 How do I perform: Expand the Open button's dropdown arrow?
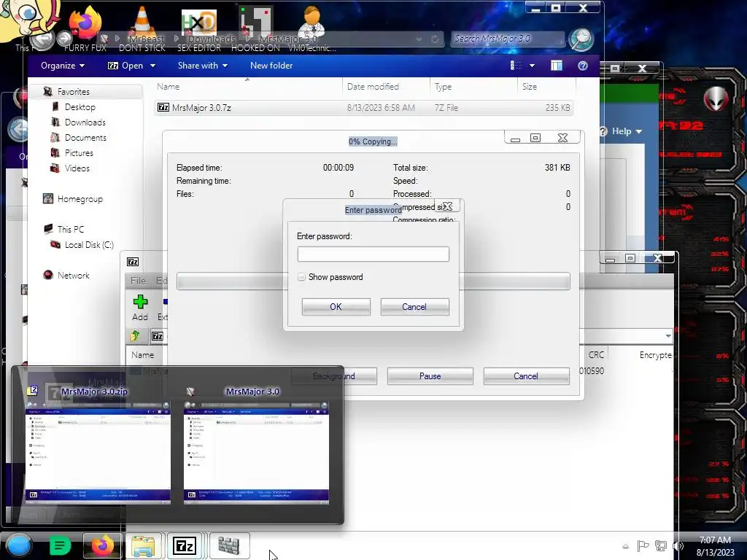tap(153, 66)
